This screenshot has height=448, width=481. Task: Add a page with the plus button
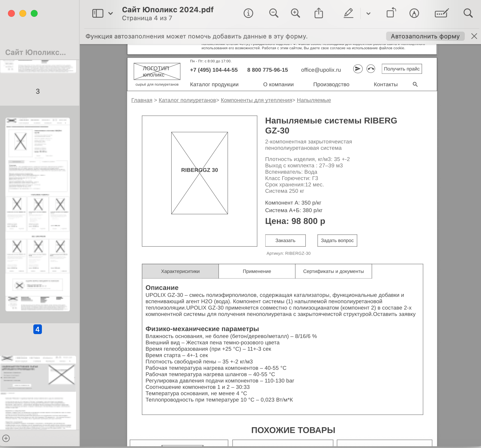pos(6,438)
